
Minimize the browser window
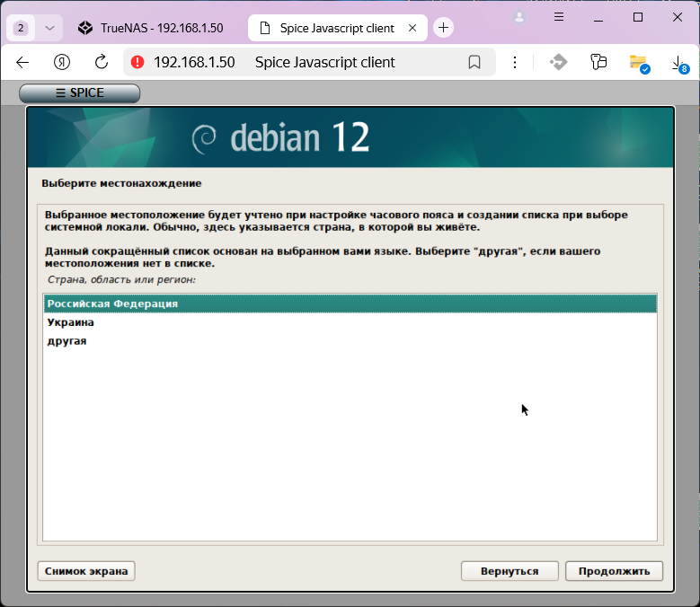(x=598, y=17)
